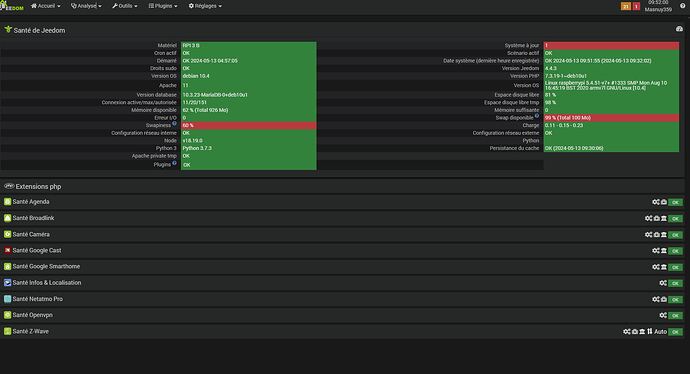Image resolution: width=690 pixels, height=374 pixels.
Task: Click the Swapiness info tooltip icon
Action: click(174, 124)
